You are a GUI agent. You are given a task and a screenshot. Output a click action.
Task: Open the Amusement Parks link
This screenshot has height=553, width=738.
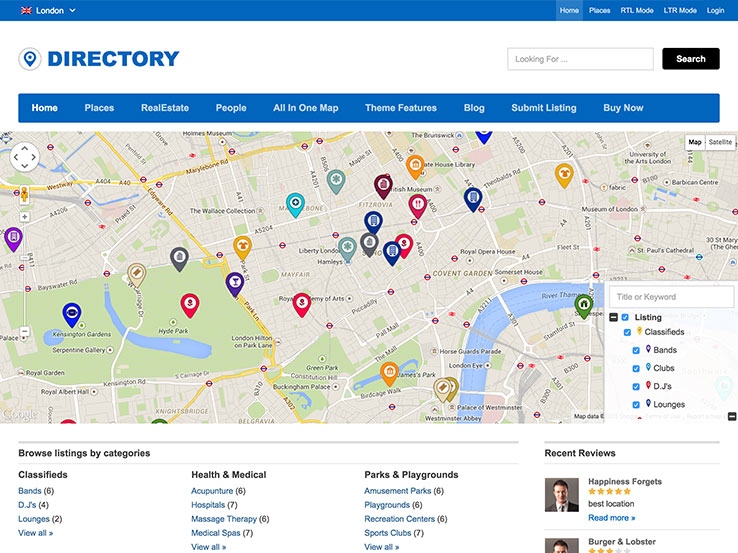point(398,491)
